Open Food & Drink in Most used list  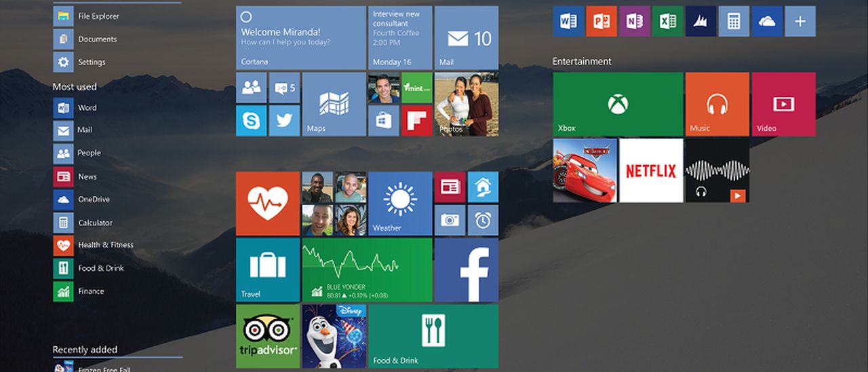89,268
